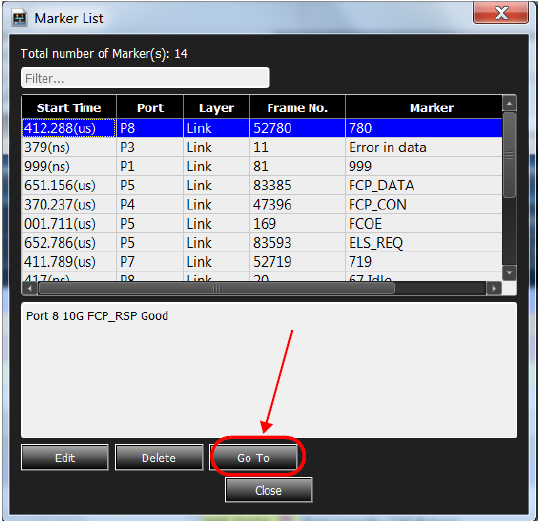The height and width of the screenshot is (521, 539).
Task: Click frame number 11
Action: coord(297,147)
